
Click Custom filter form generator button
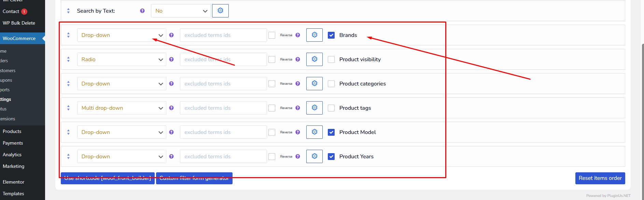pyautogui.click(x=194, y=178)
